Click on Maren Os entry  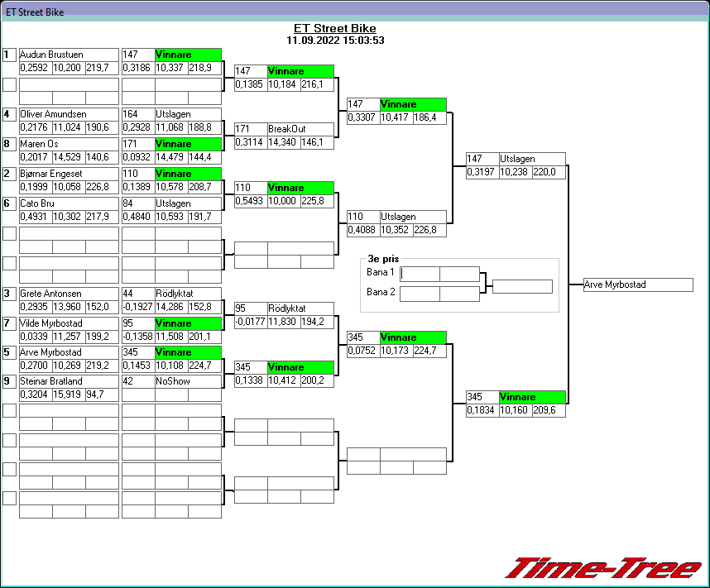pos(69,144)
